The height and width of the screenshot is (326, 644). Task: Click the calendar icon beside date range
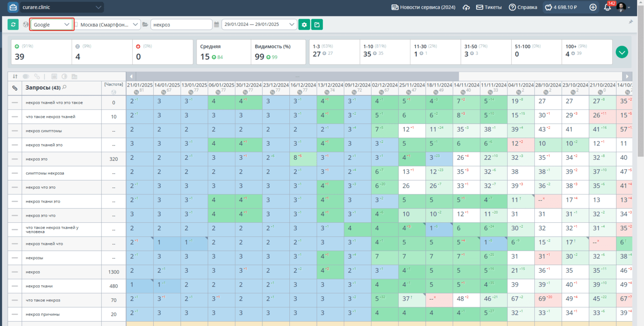pos(217,24)
